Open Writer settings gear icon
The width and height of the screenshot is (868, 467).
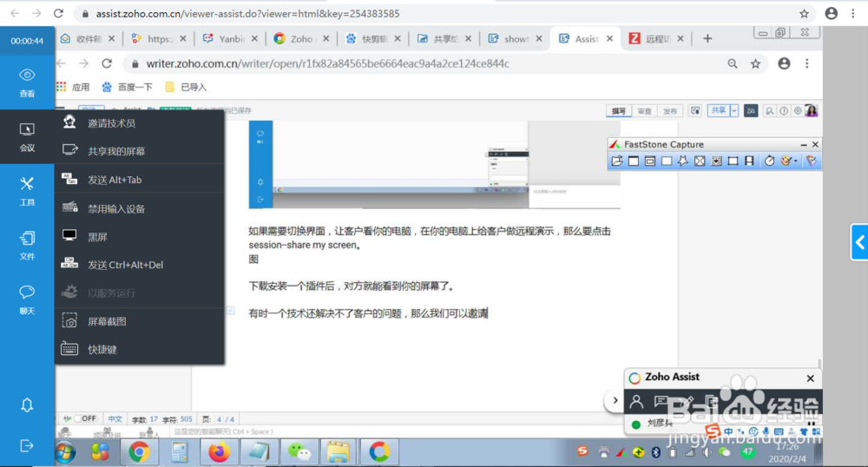point(798,110)
